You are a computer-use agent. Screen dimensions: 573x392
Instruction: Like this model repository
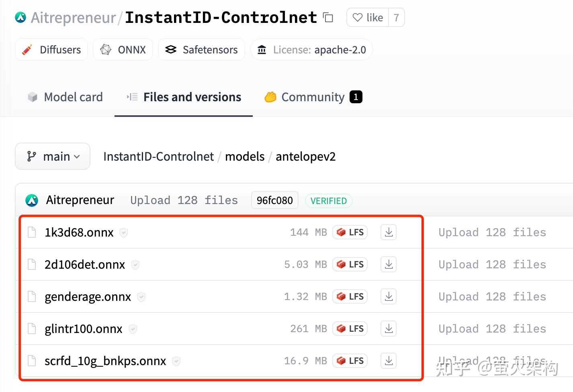tap(368, 18)
